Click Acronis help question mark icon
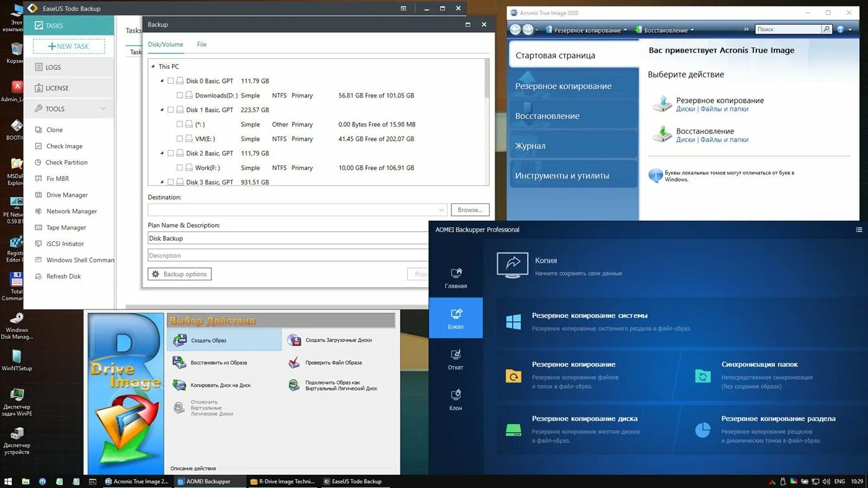This screenshot has width=868, height=488. [x=841, y=30]
